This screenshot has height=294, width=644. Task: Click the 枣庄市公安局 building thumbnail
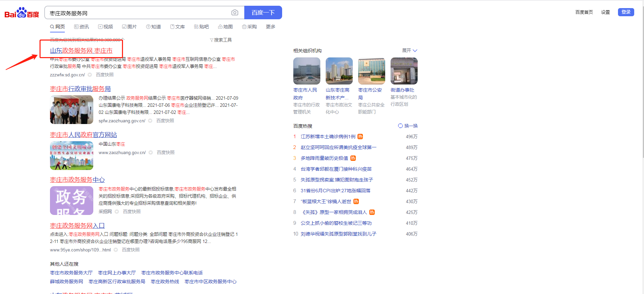tap(371, 71)
